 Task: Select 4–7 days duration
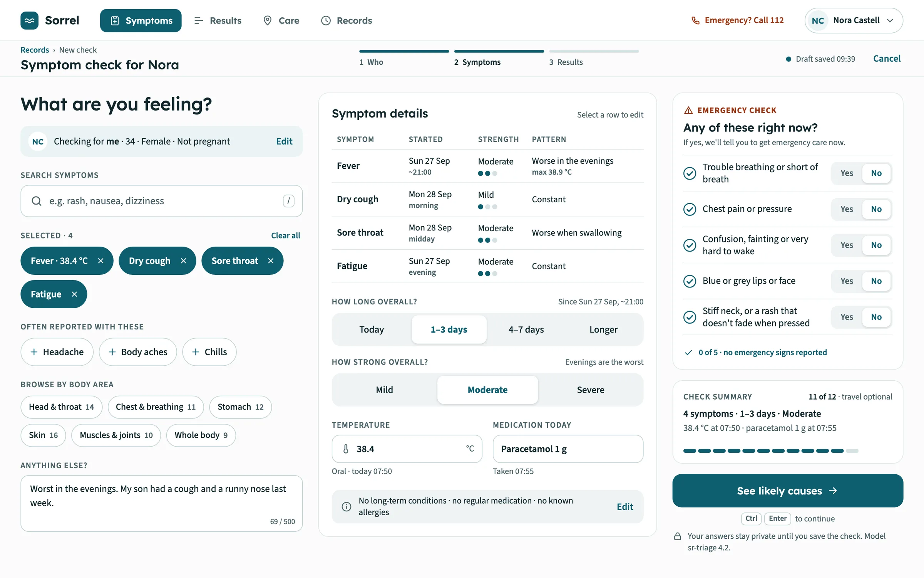[526, 329]
